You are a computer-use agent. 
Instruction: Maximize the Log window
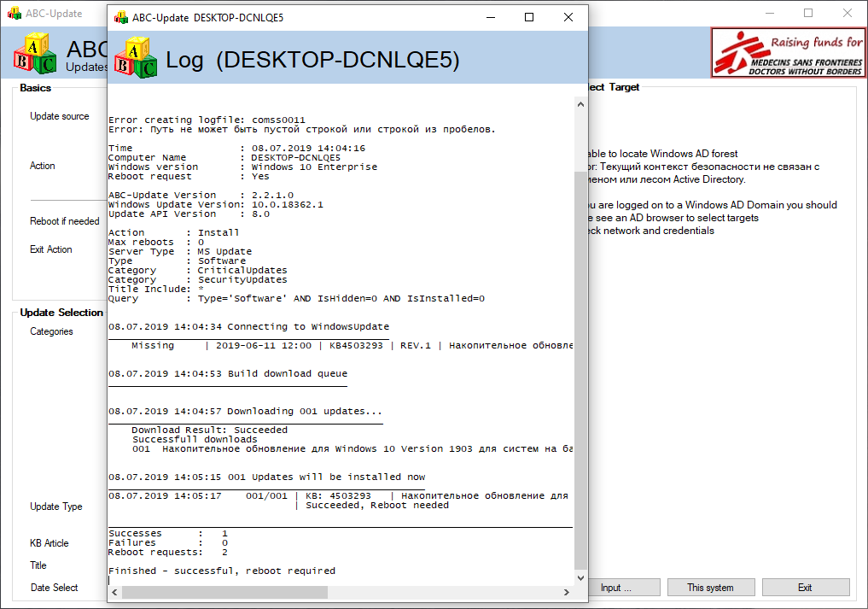click(529, 18)
